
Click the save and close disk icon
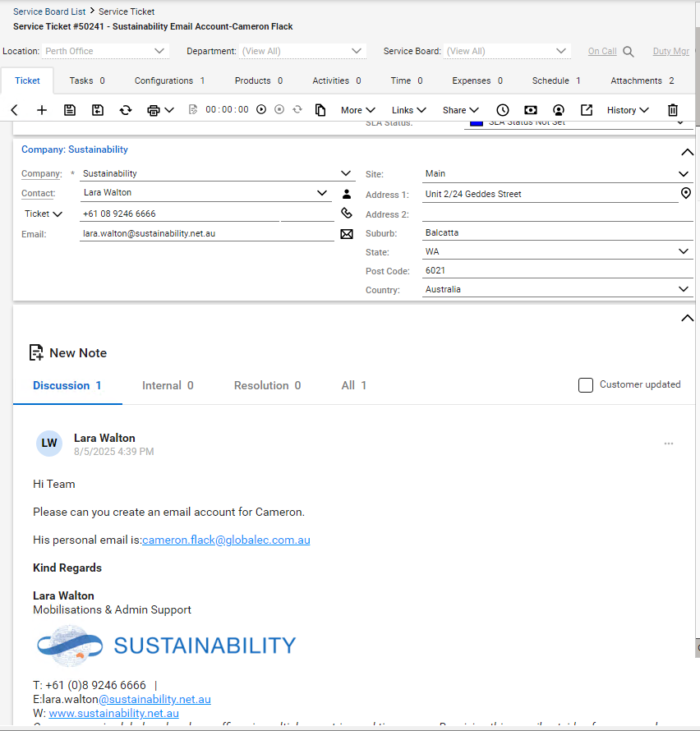pos(98,110)
